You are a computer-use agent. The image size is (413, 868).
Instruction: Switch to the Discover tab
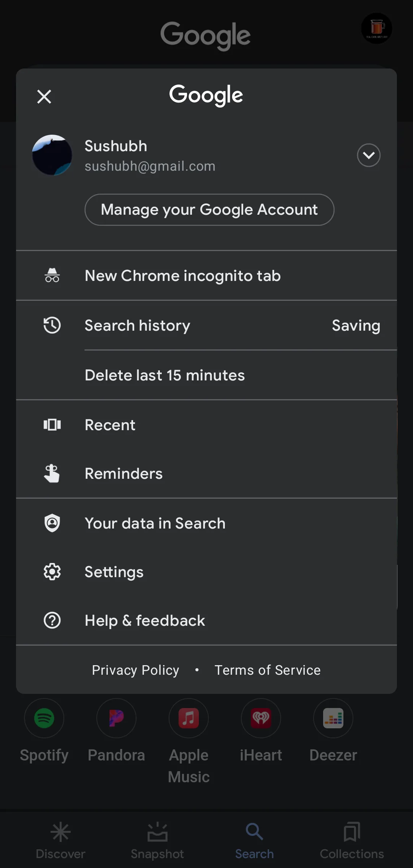(60, 840)
